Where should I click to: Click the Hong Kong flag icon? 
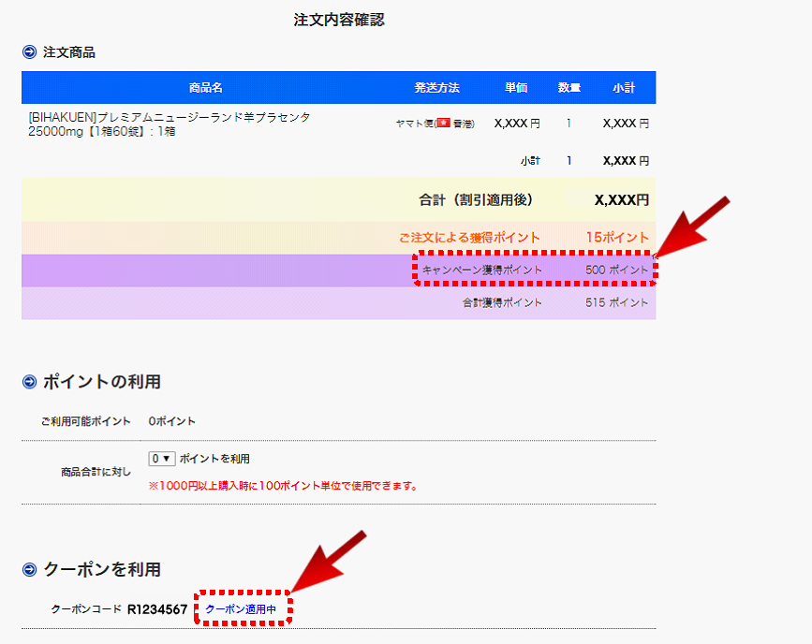pos(442,124)
